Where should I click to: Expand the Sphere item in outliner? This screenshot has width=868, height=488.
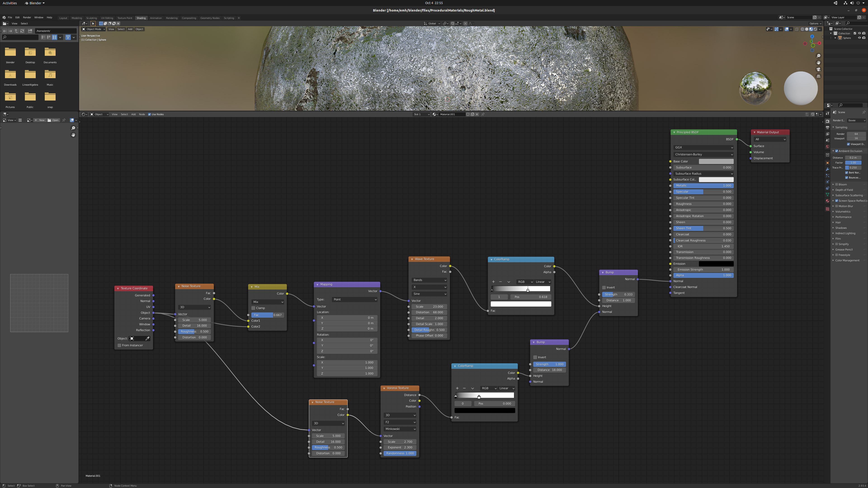point(835,38)
